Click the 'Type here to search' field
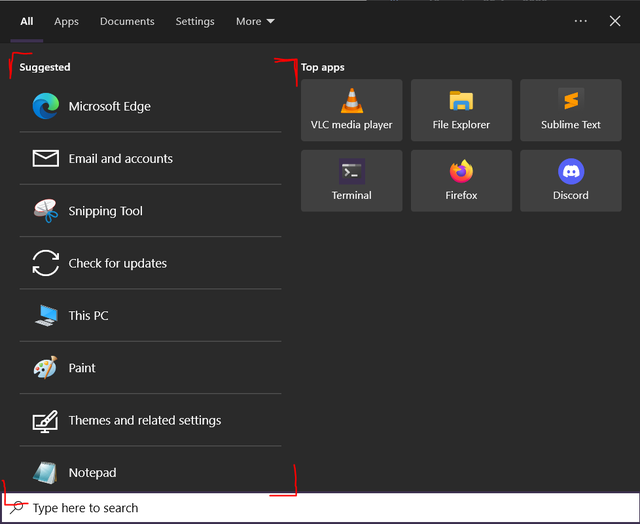This screenshot has width=640, height=524. point(320,508)
